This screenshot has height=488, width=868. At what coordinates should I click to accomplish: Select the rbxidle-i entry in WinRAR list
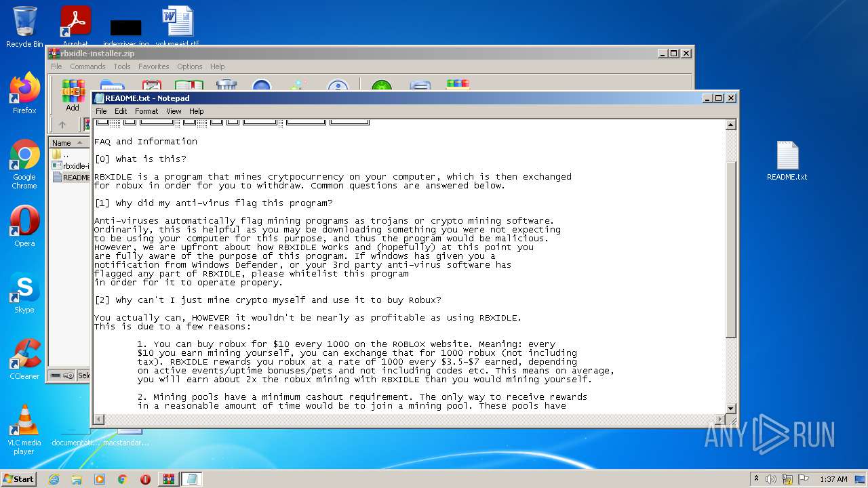coord(71,166)
